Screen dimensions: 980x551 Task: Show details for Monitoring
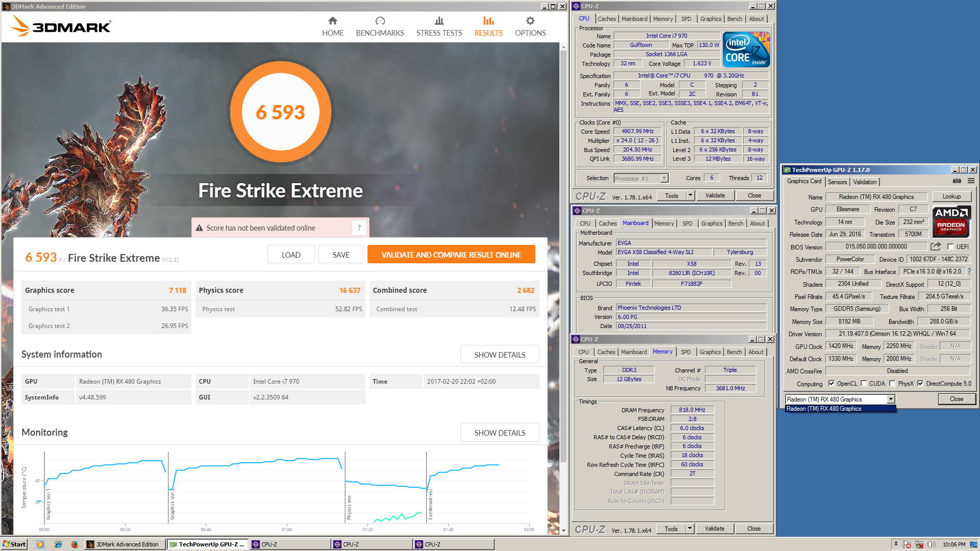click(x=500, y=433)
